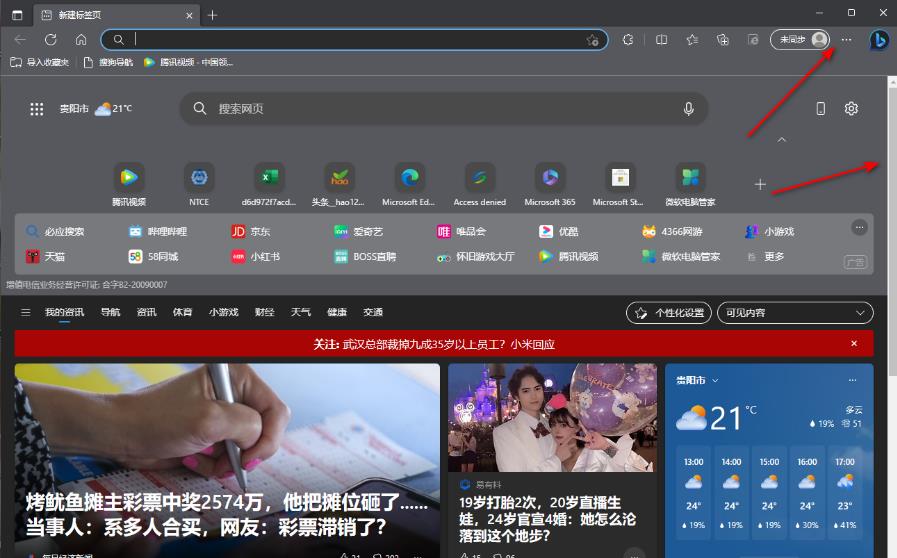Open Microsoft Edge quick link tile
897x558 pixels.
(408, 184)
